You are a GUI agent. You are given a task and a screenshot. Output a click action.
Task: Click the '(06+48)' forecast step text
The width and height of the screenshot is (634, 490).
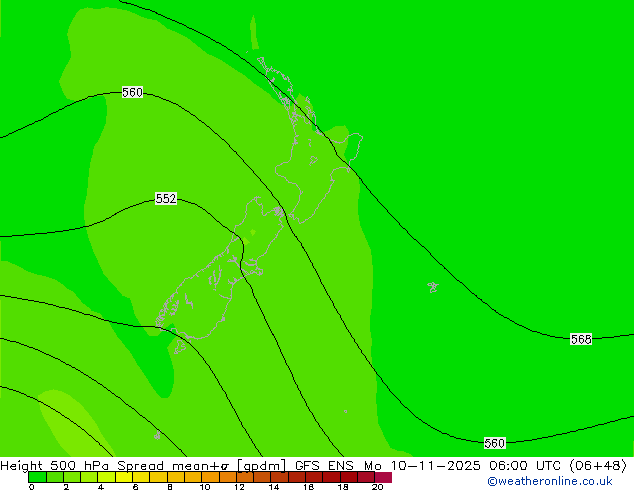tap(598, 466)
